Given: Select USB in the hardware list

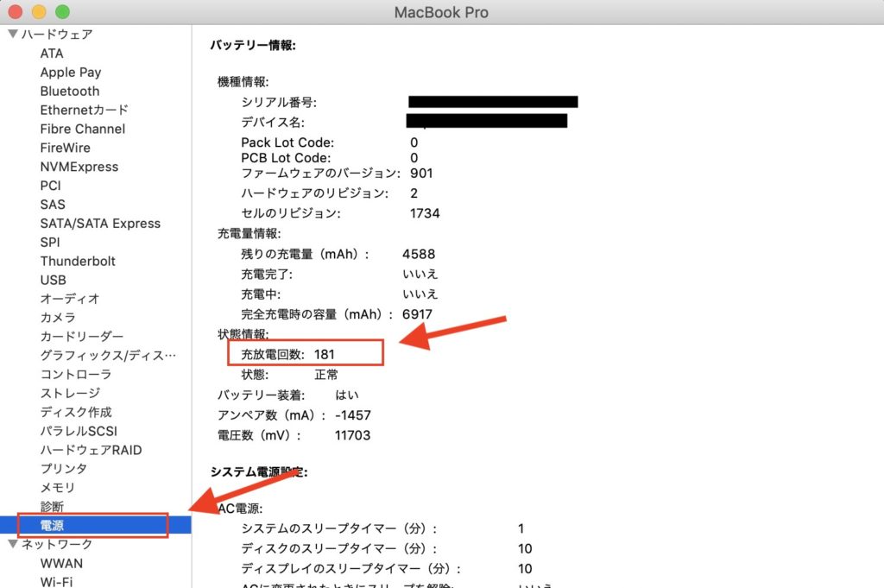Looking at the screenshot, I should (53, 280).
